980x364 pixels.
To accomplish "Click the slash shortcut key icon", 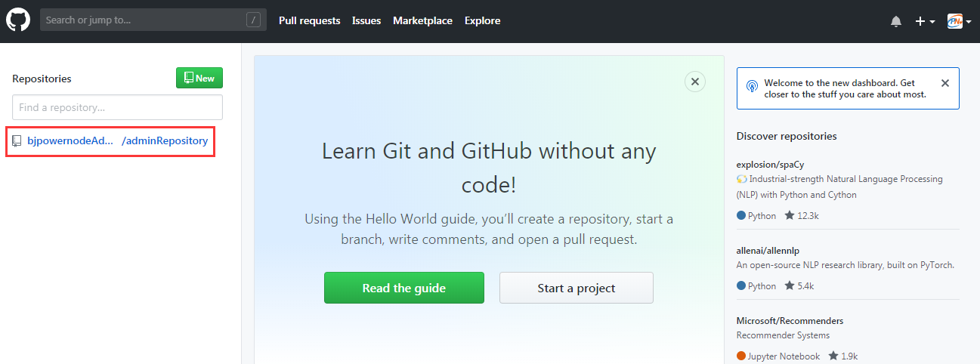I will pyautogui.click(x=253, y=20).
